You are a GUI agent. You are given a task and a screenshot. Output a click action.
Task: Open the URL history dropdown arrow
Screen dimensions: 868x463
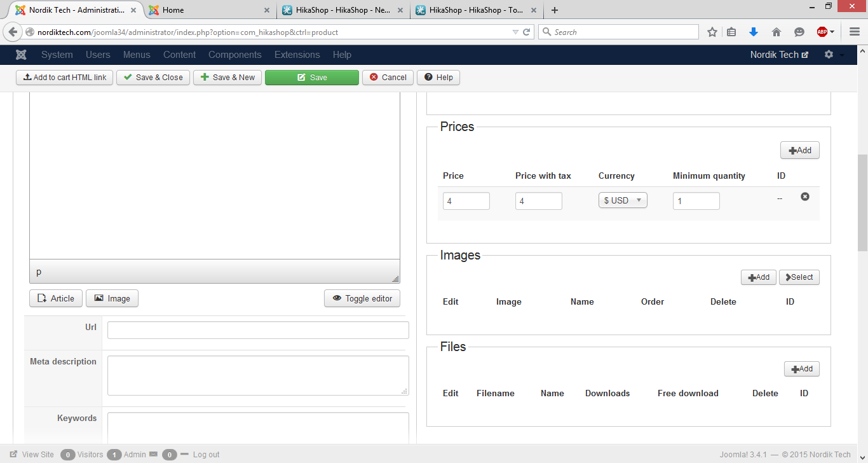pyautogui.click(x=515, y=32)
